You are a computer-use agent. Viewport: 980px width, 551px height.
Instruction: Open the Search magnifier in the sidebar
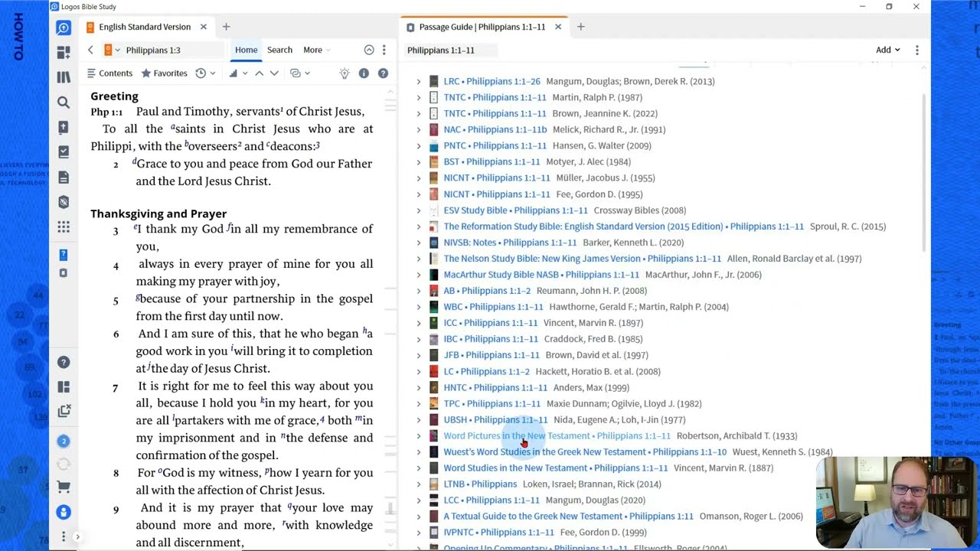[64, 103]
